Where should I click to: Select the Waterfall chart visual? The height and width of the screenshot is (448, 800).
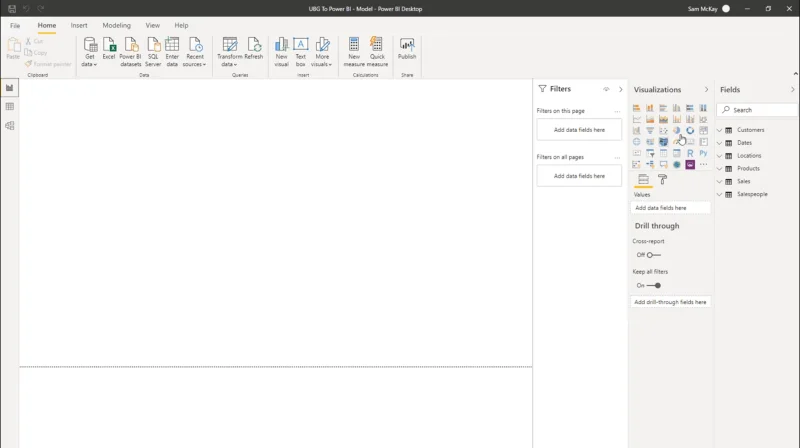[637, 130]
